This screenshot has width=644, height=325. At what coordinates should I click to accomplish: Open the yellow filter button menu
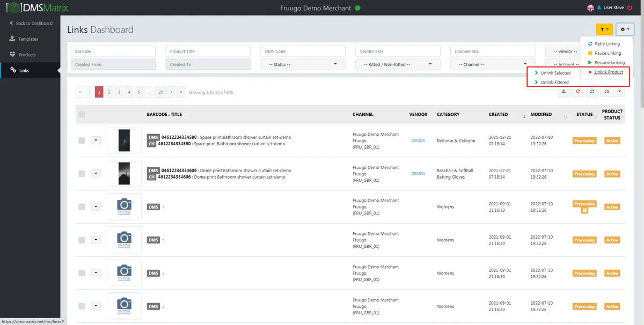click(604, 29)
